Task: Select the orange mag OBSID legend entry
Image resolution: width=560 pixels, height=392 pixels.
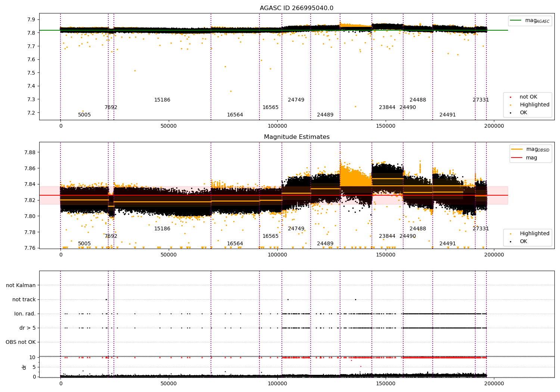Action: [x=530, y=149]
